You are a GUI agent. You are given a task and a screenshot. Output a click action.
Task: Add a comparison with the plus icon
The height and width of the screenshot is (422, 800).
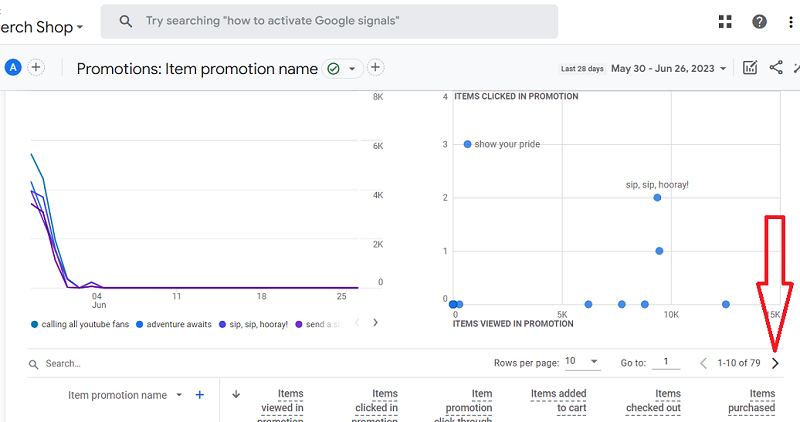(36, 68)
